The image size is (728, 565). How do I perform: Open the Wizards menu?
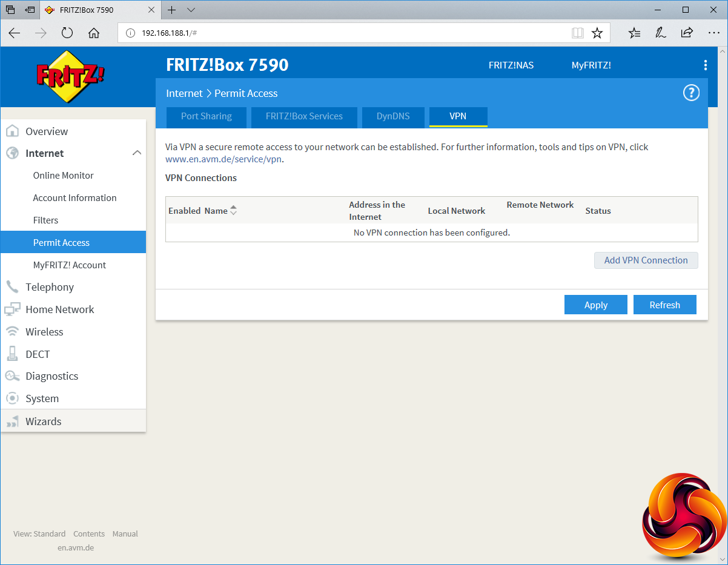point(73,421)
